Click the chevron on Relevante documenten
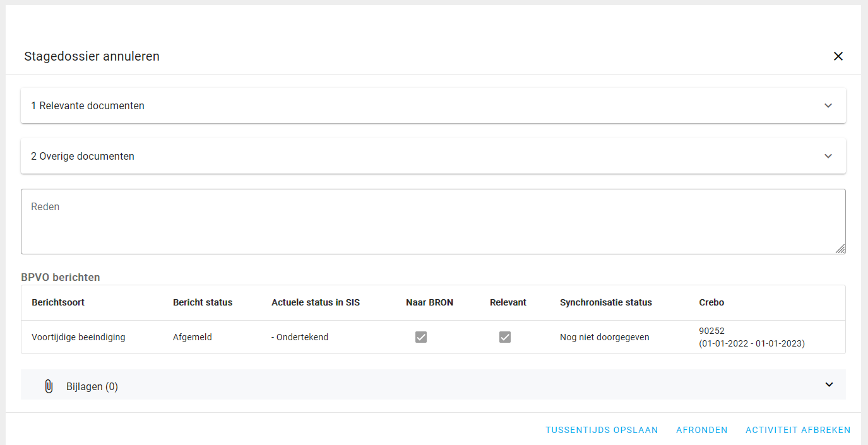Screen dimensions: 868x445 point(828,105)
